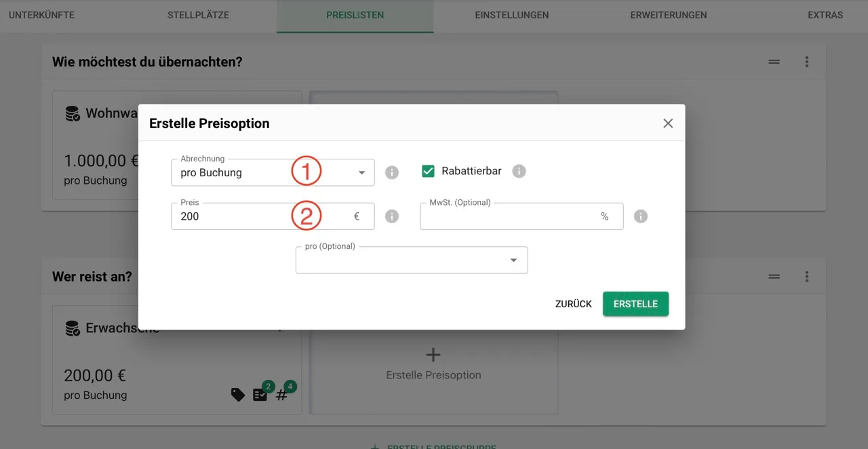Viewport: 868px width, 449px height.
Task: Click info icon next to Preis field
Action: pos(392,216)
